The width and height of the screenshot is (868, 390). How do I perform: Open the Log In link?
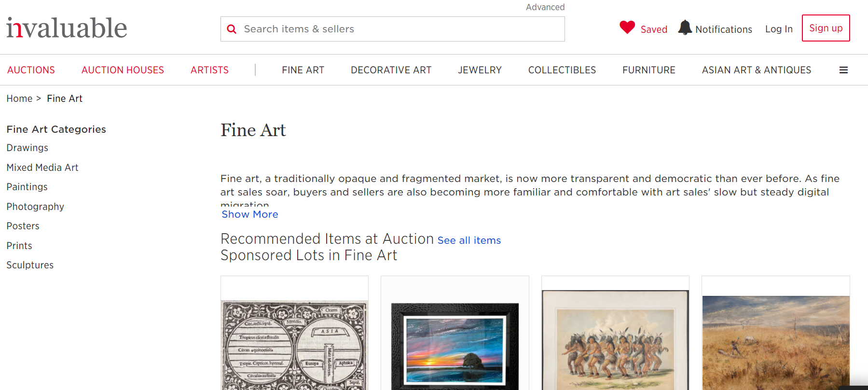click(778, 29)
